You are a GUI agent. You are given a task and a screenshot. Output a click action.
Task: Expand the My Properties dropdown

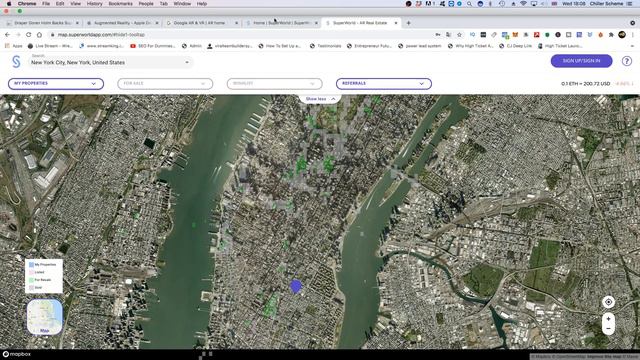point(56,84)
